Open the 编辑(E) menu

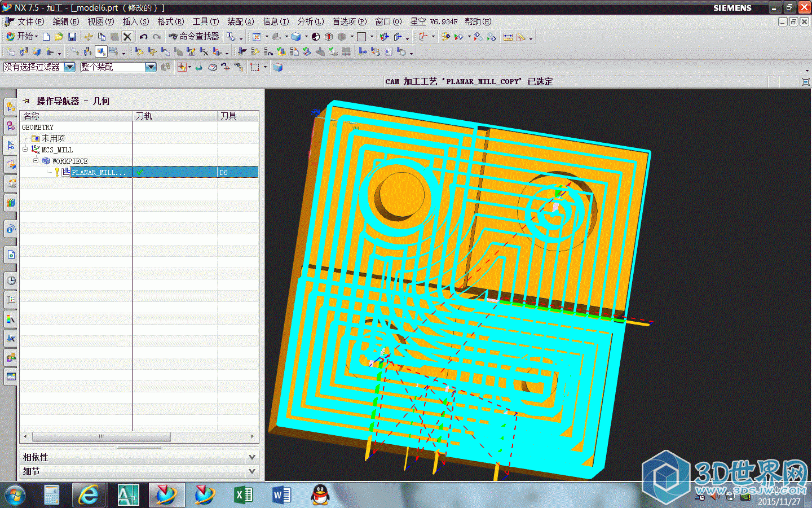click(x=65, y=21)
